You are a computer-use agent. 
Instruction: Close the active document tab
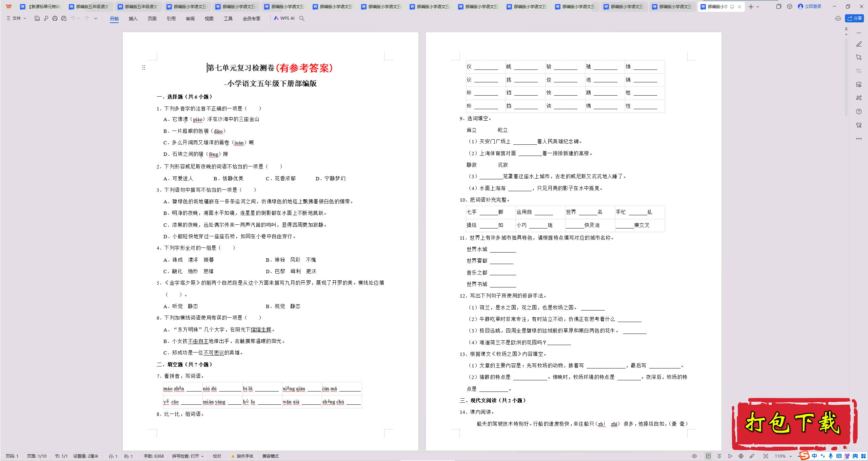click(739, 7)
